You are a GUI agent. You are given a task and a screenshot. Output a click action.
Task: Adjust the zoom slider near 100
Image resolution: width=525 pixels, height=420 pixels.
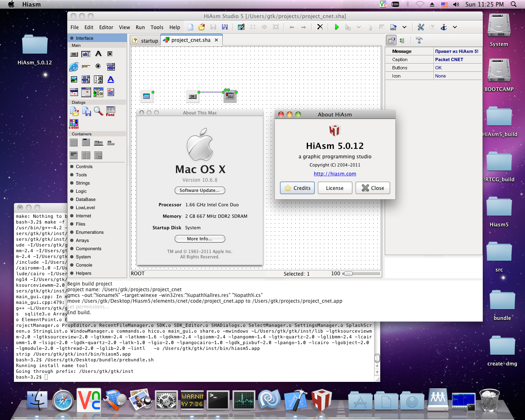(348, 274)
